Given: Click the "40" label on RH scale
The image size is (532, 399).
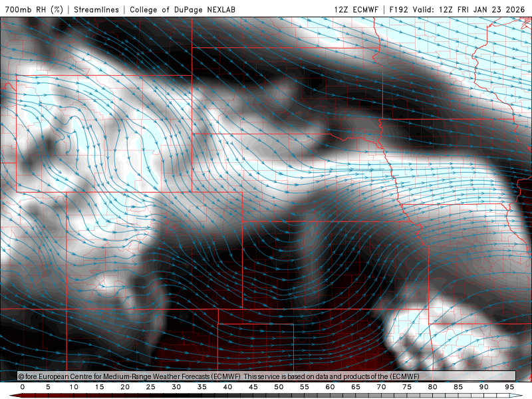Looking at the screenshot, I should [227, 387].
